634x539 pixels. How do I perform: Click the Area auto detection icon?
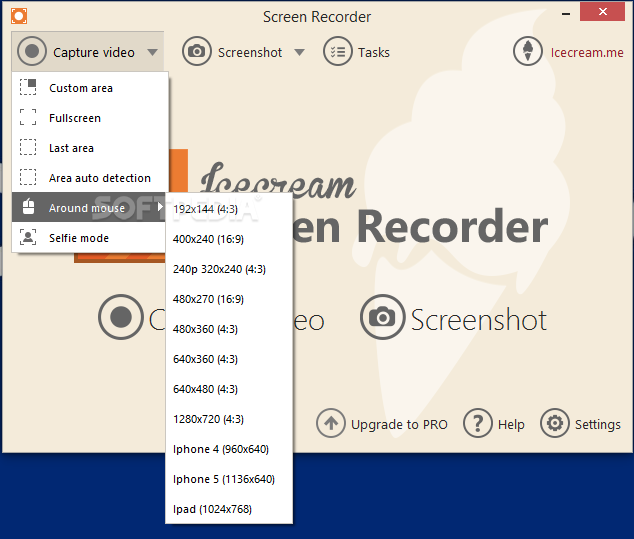point(28,177)
